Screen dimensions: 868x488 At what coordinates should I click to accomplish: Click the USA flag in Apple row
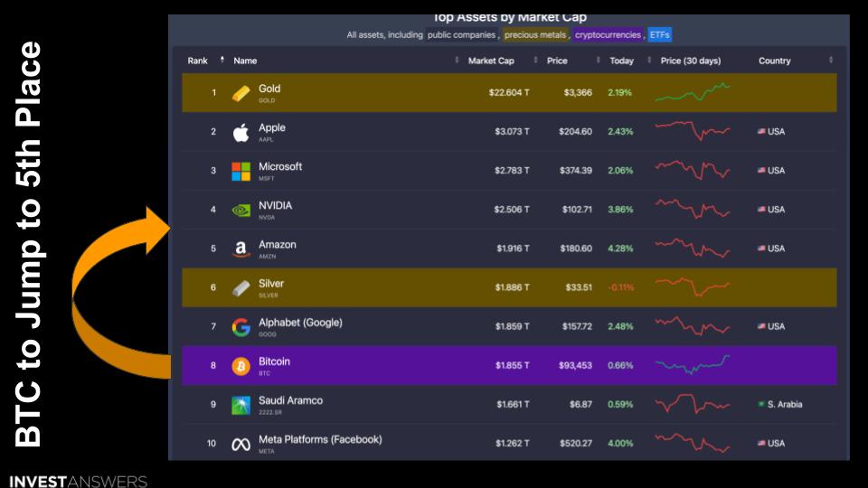click(x=761, y=131)
